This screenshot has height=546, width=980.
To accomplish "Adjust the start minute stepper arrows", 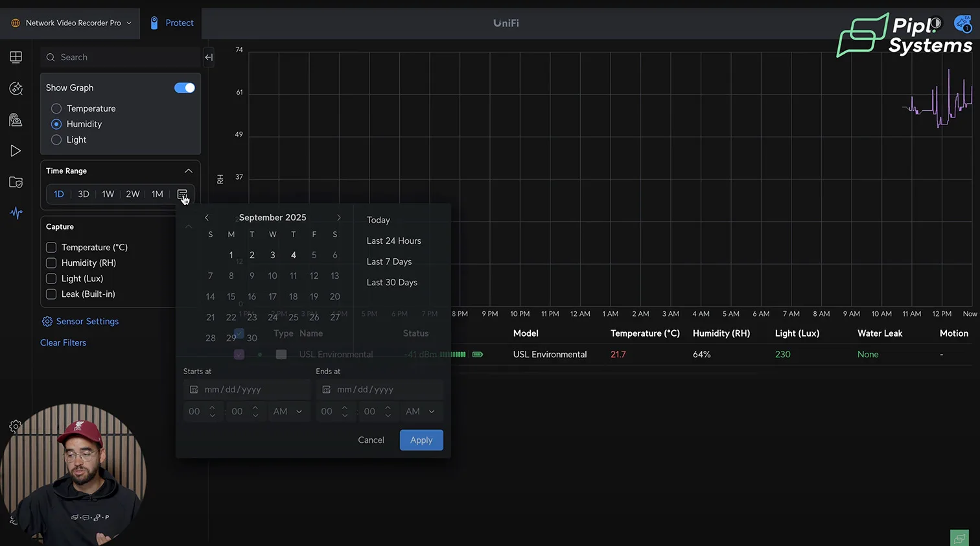I will coord(255,411).
